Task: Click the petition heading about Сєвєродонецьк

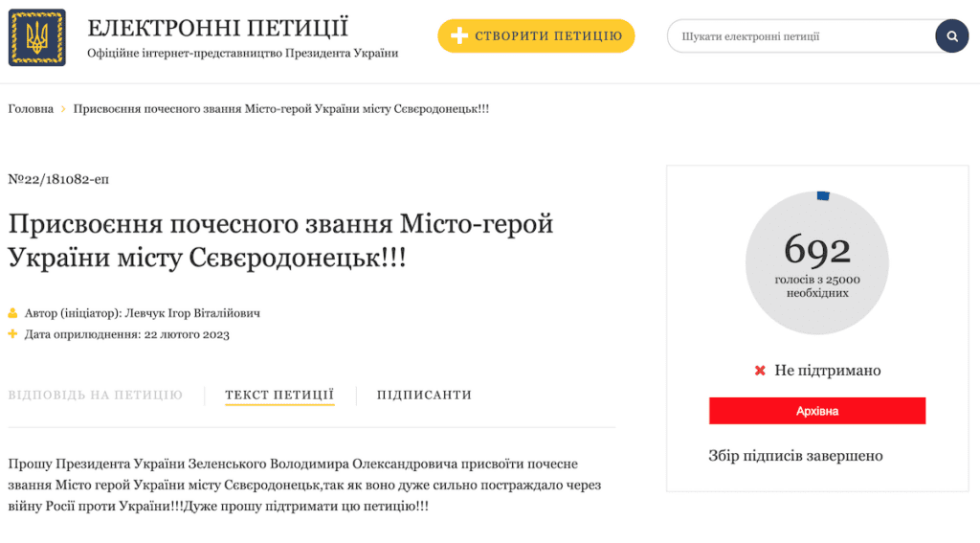Action: (280, 240)
